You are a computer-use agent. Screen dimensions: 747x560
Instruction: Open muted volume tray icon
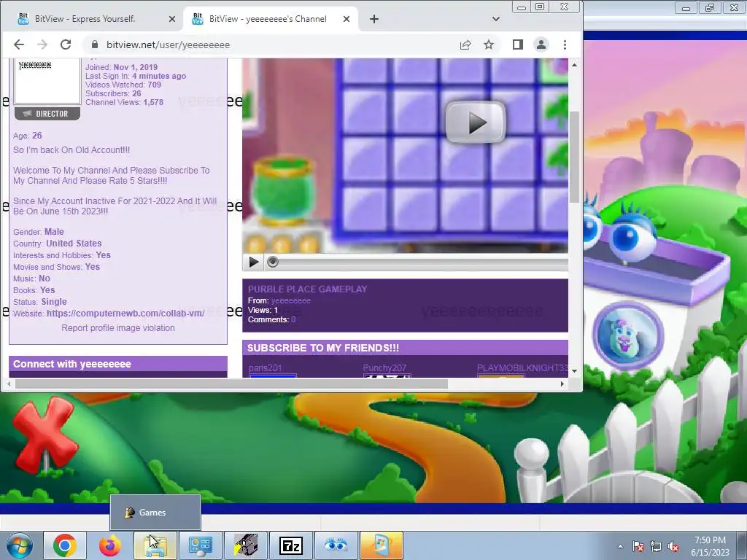[673, 546]
